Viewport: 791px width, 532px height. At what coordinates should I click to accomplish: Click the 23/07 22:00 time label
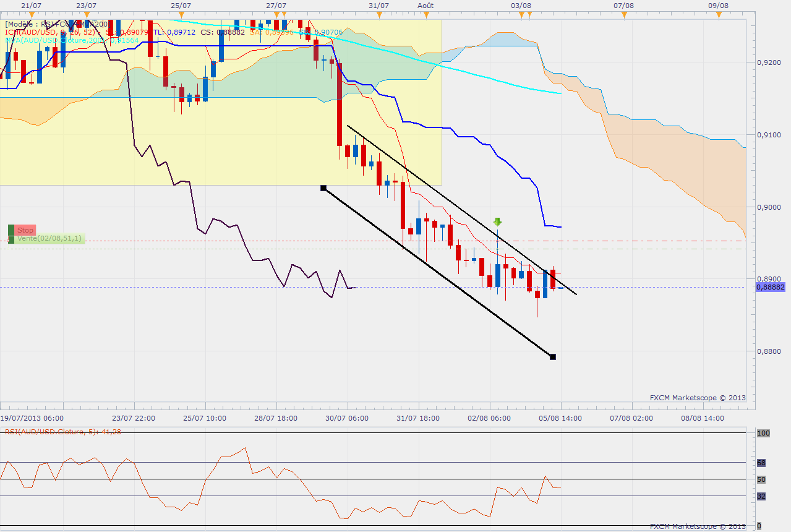point(134,418)
